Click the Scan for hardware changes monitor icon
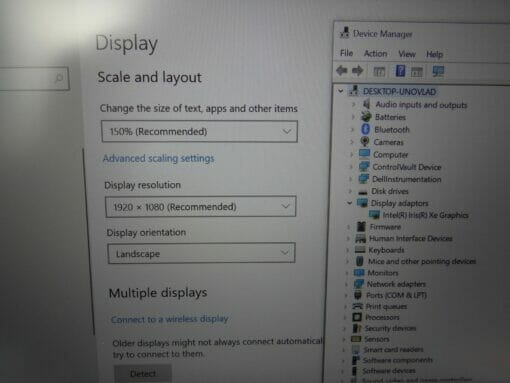The width and height of the screenshot is (510, 383). (438, 71)
